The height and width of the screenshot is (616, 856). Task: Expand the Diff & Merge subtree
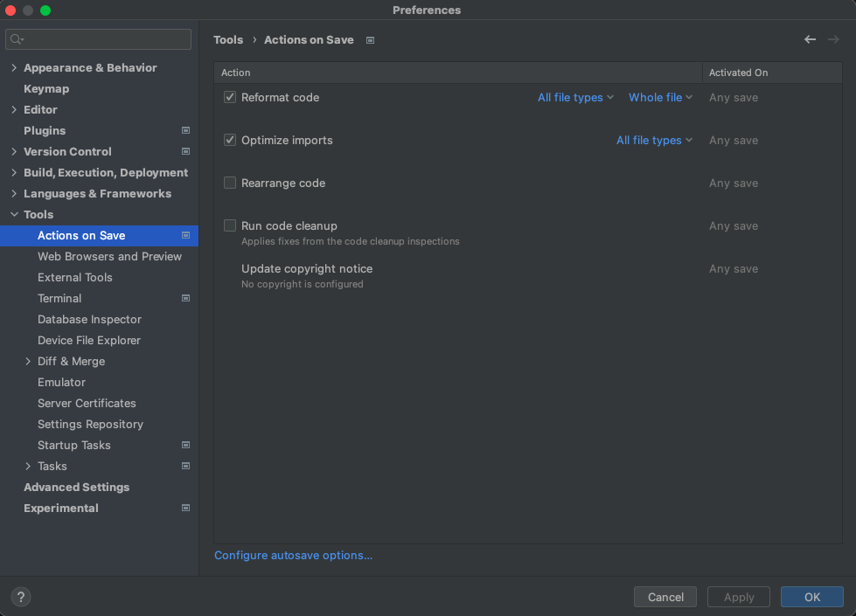[28, 361]
